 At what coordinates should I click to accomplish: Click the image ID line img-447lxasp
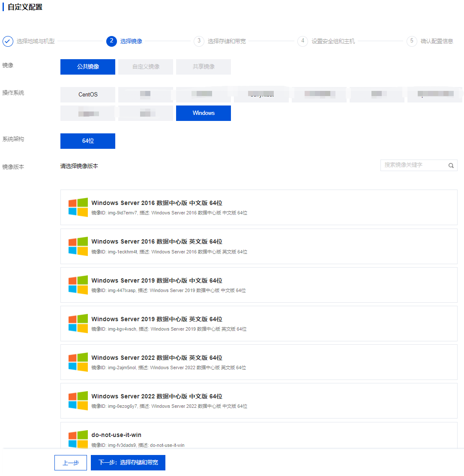click(x=169, y=290)
